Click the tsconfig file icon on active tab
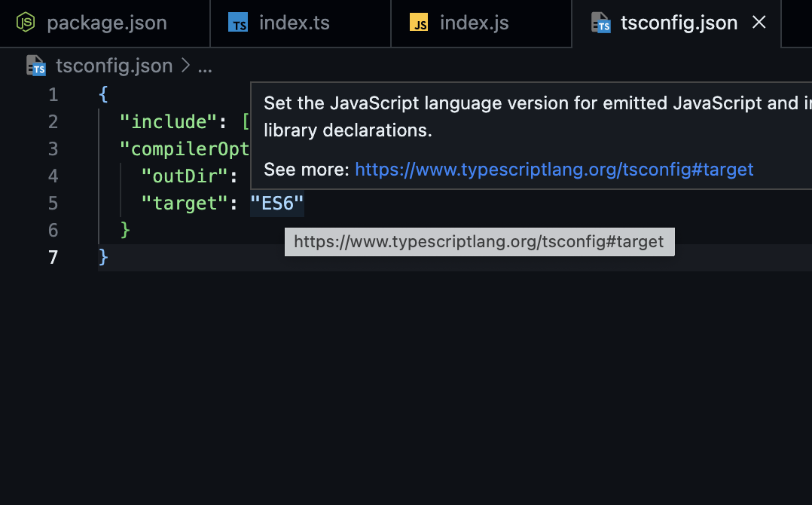 [601, 23]
